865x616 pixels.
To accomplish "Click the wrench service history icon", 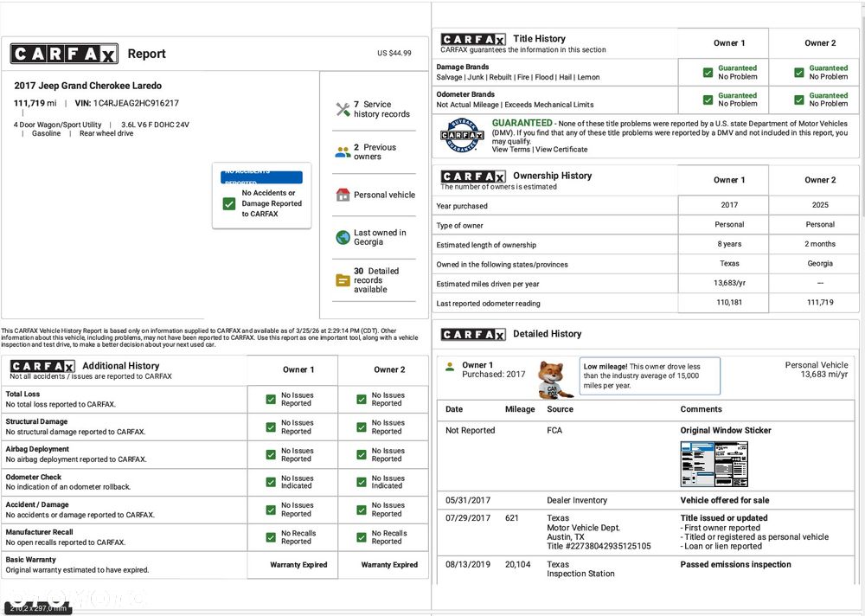I will coord(343,109).
